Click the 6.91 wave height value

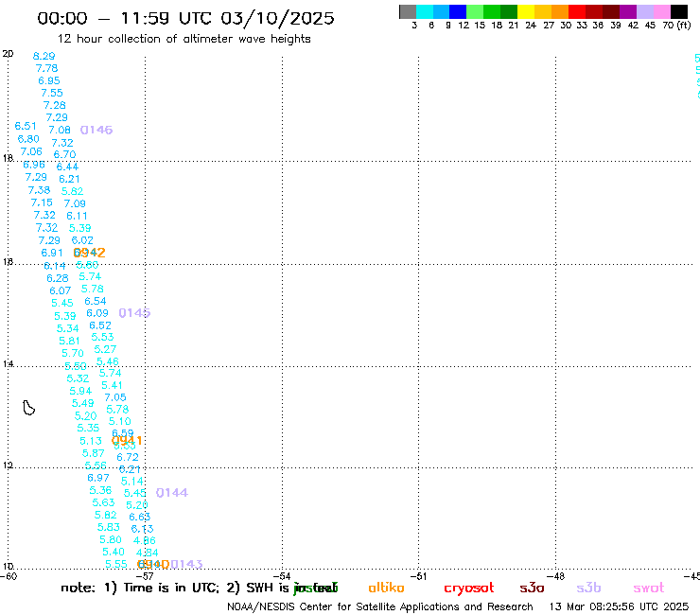click(52, 253)
